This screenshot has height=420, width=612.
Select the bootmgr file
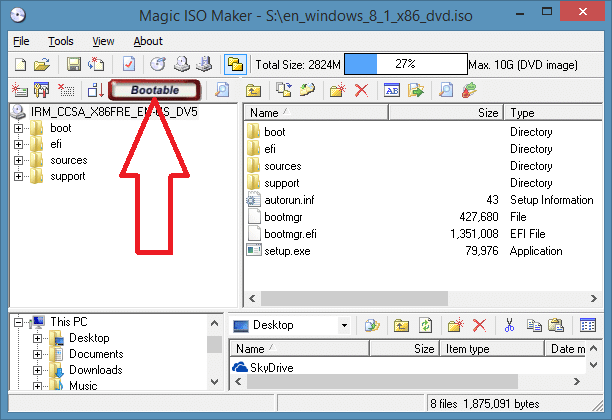283,217
